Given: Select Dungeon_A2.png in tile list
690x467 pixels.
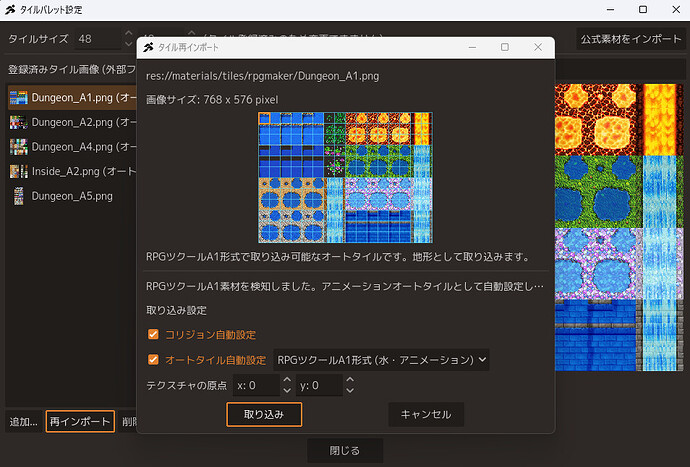Looking at the screenshot, I should 73,122.
